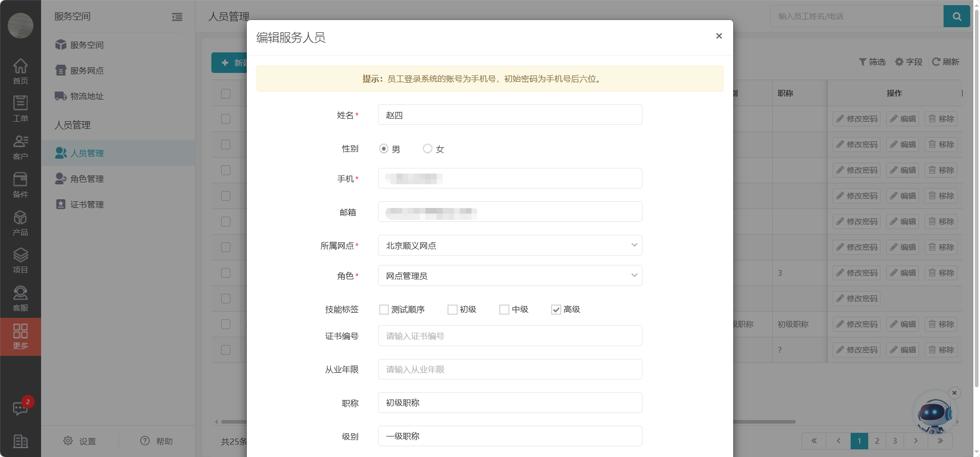This screenshot has height=457, width=980.
Task: Open 角色管理 in the side menu
Action: (87, 179)
